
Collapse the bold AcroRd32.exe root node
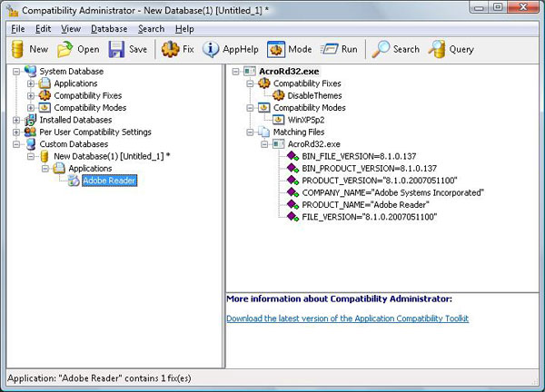(x=235, y=72)
